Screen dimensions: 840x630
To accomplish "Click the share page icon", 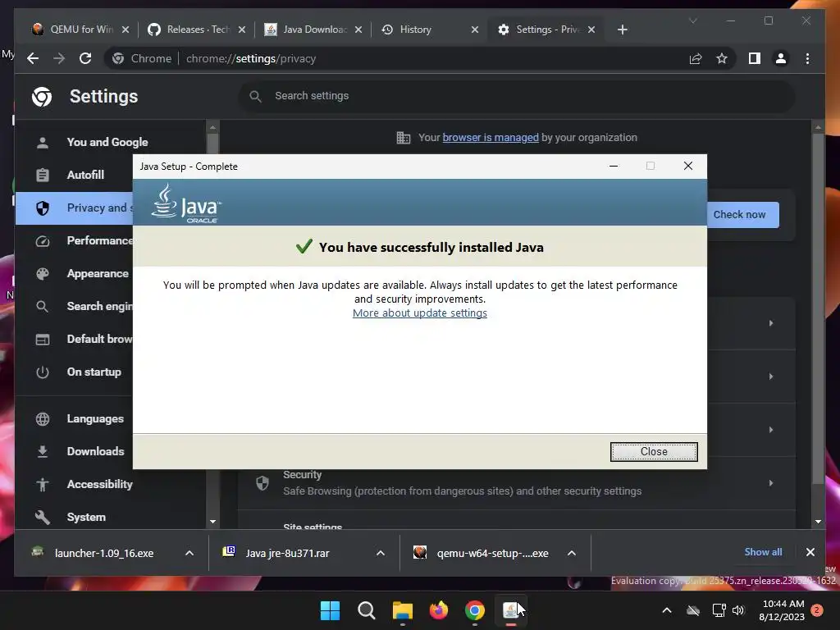I will tap(696, 58).
